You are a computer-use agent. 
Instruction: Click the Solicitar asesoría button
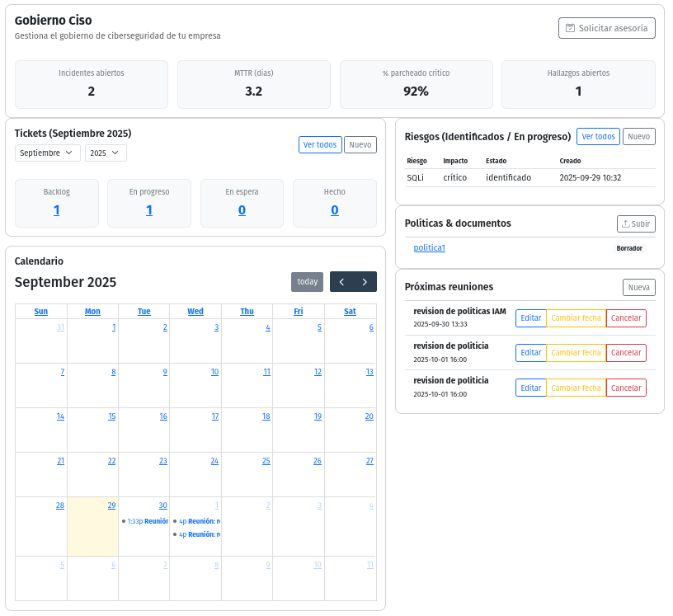[x=606, y=28]
